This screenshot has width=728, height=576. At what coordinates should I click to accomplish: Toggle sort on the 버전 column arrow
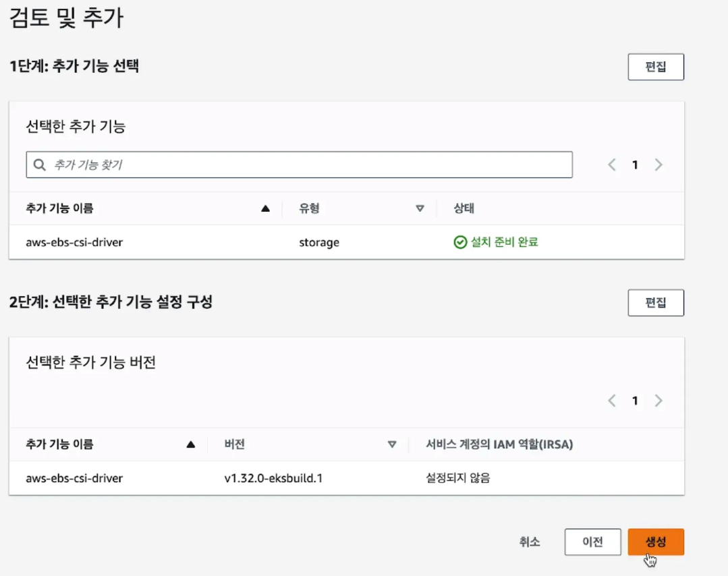coord(392,444)
